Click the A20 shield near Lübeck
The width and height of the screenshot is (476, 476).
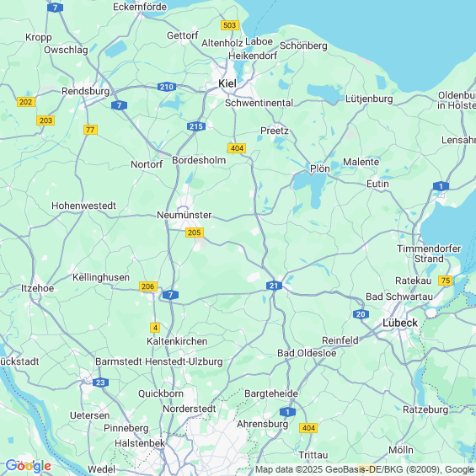point(361,314)
